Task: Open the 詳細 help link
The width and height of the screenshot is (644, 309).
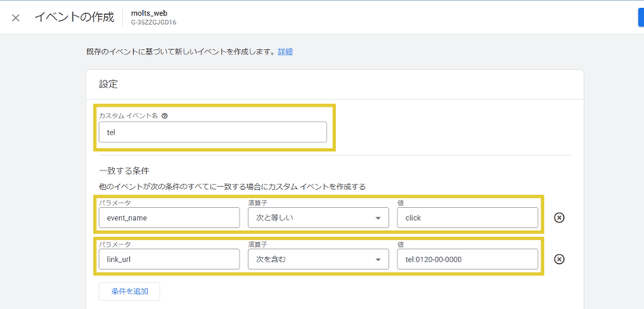Action: point(285,52)
